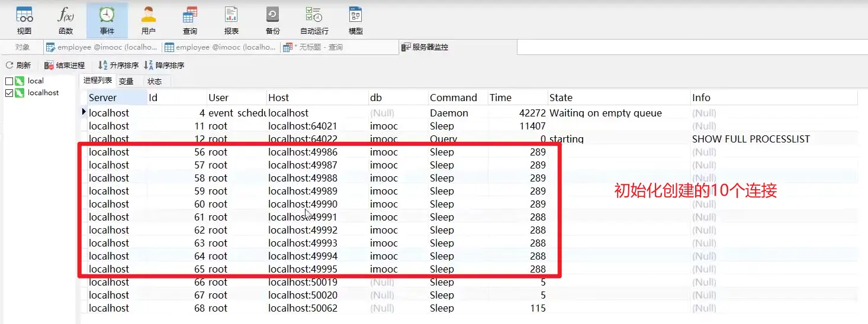
Task: Open the 自动运行 (Automation) toolbar icon
Action: pos(314,21)
